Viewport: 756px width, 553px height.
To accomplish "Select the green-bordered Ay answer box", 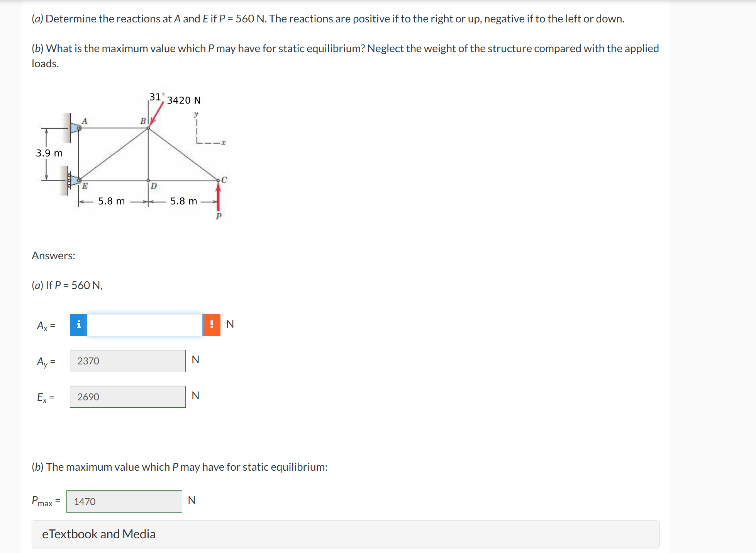I will [127, 361].
